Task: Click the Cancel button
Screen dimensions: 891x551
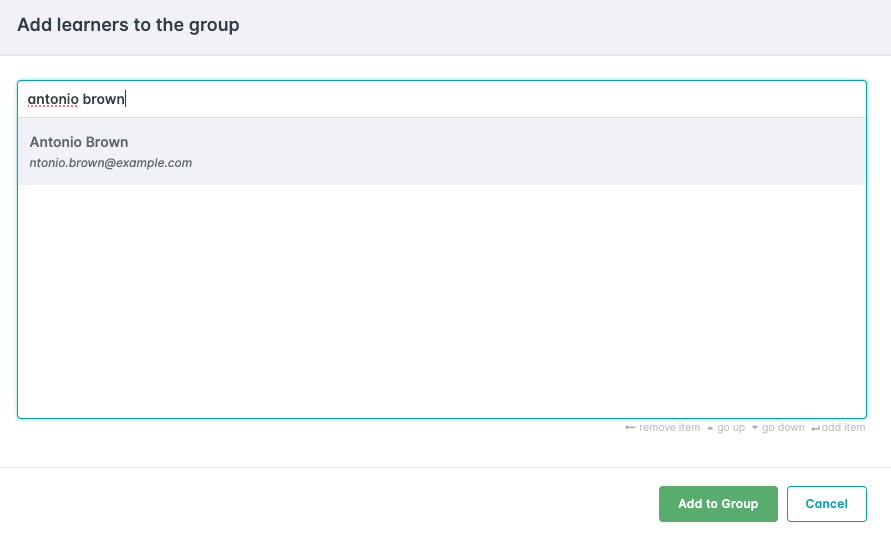Action: point(826,504)
